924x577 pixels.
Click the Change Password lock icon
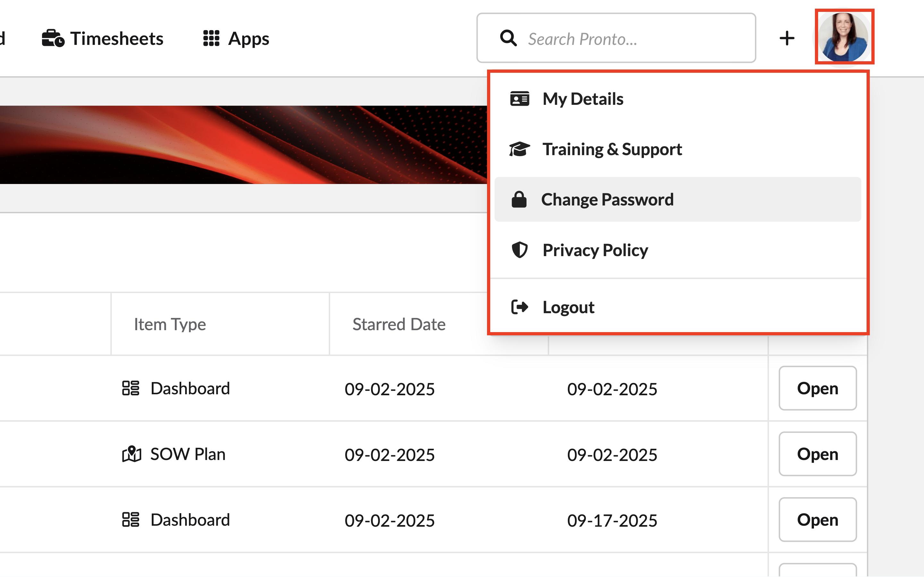[519, 200]
